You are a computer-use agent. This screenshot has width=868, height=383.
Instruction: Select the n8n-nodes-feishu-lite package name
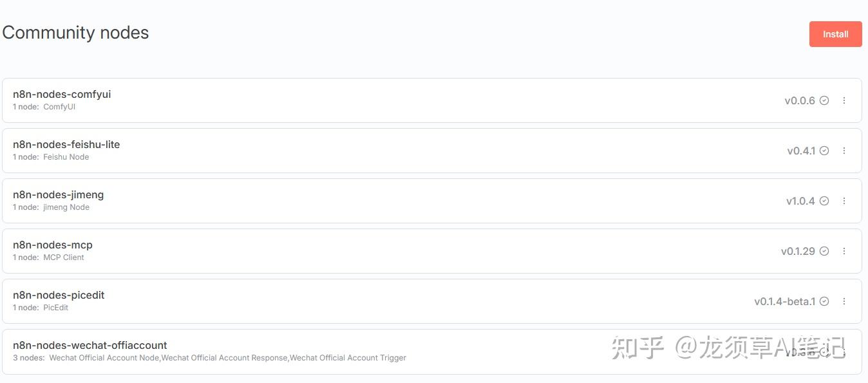click(66, 144)
